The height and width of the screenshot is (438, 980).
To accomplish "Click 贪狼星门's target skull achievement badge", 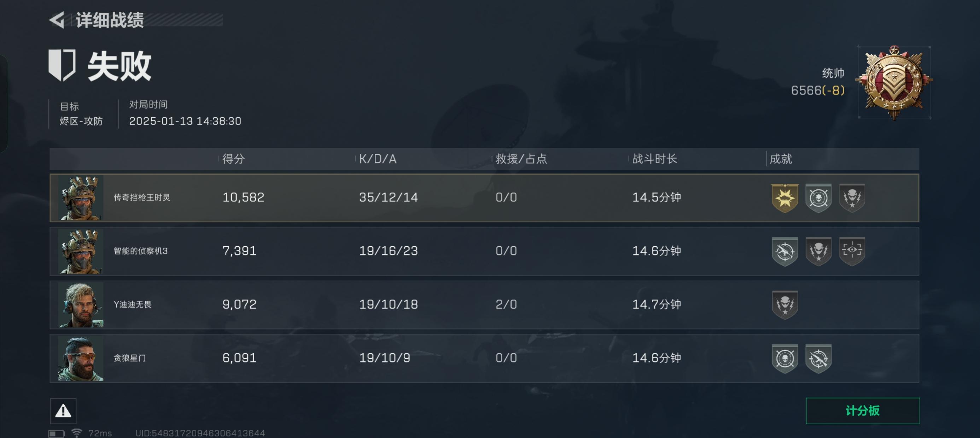I will (x=784, y=358).
